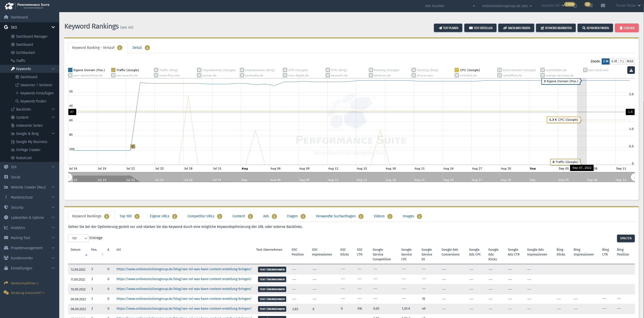Screen dimensions: 644x318
Task: Show info icon next to Eigene URLs
Action: (175, 216)
